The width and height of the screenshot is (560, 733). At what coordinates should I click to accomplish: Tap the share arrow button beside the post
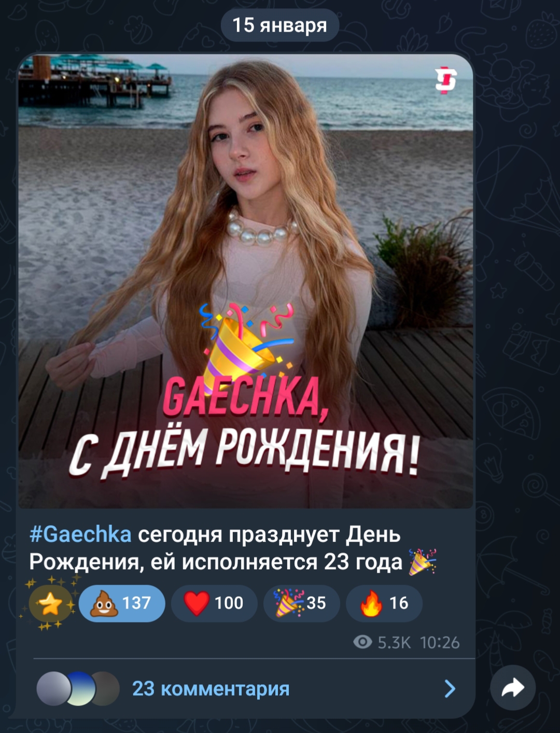[x=512, y=688]
